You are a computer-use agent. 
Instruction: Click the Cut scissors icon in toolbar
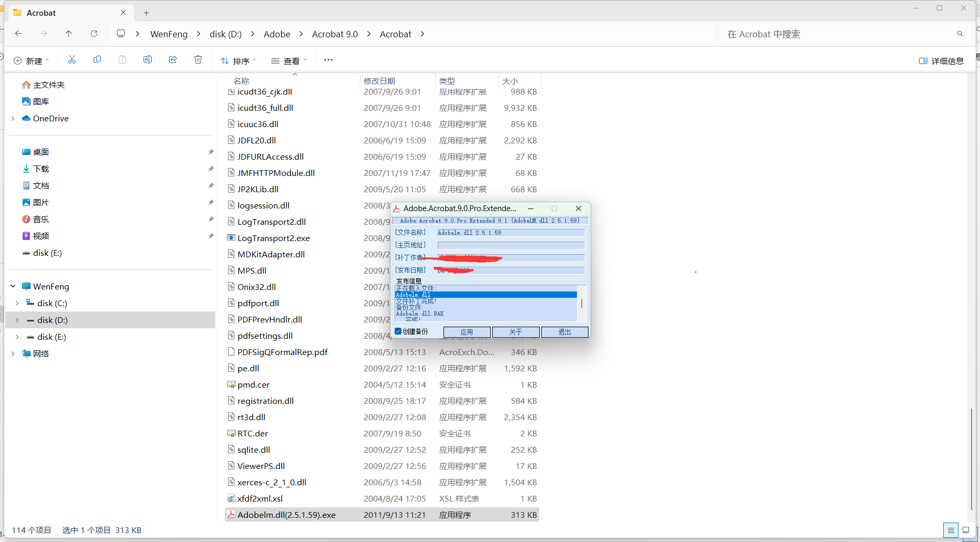pos(72,60)
